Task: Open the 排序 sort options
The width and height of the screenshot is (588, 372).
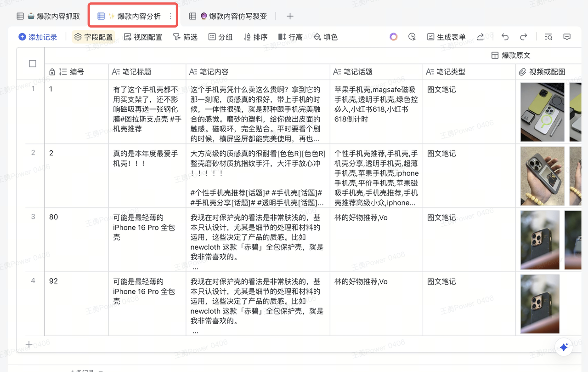Action: click(255, 37)
